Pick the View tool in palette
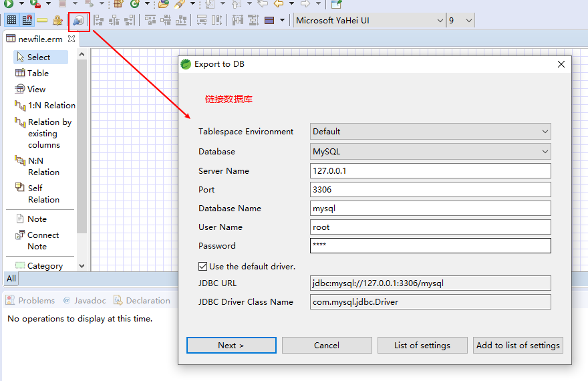The image size is (588, 381). 30,90
